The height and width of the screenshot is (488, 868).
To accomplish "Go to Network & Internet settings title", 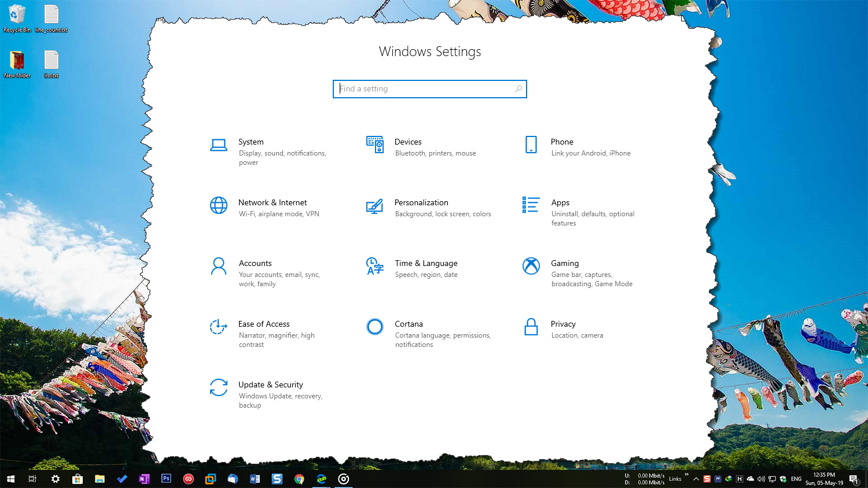I will point(273,202).
